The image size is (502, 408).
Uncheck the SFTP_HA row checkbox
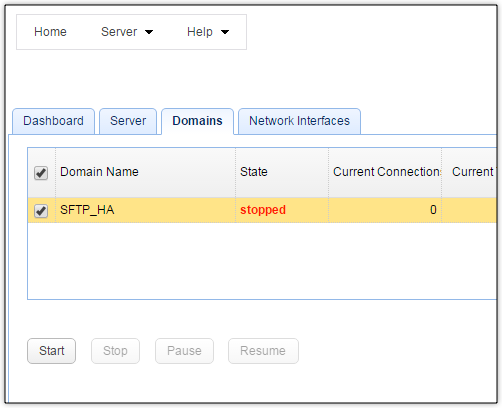tap(41, 211)
